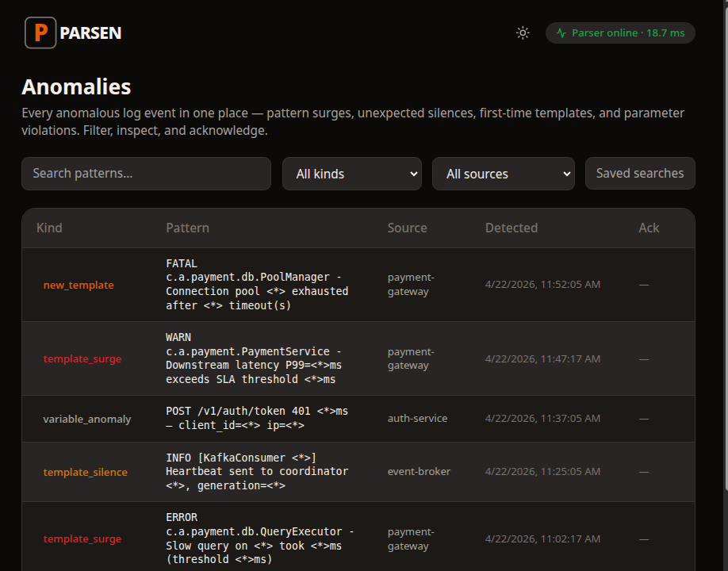Acknowledge the new_template anomaly

644,284
